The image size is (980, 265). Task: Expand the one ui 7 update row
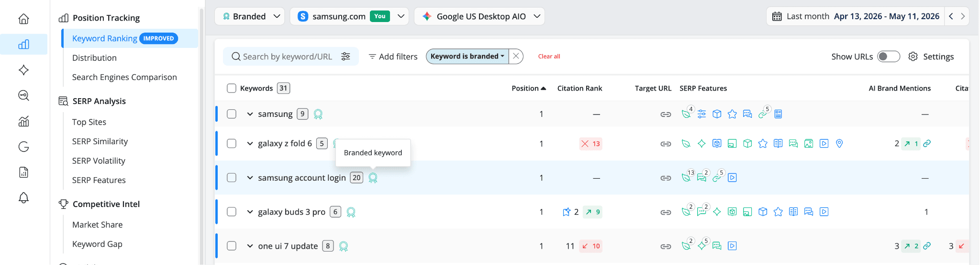coord(250,246)
